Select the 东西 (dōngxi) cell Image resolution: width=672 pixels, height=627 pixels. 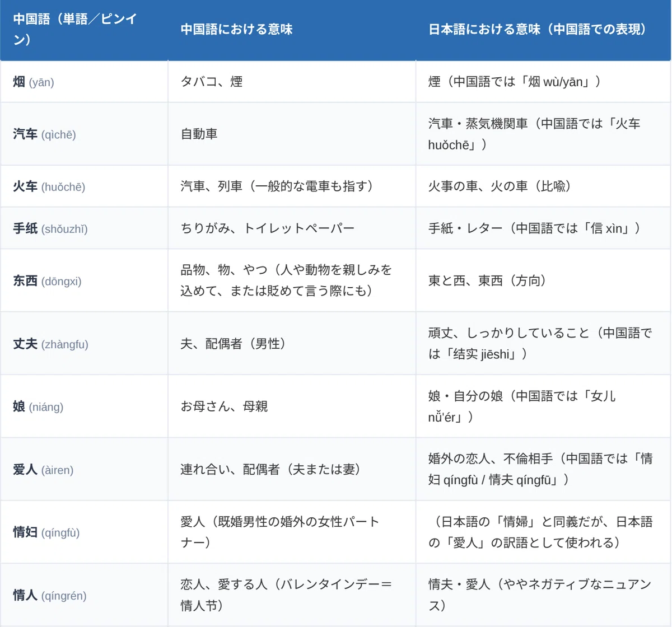click(x=84, y=280)
